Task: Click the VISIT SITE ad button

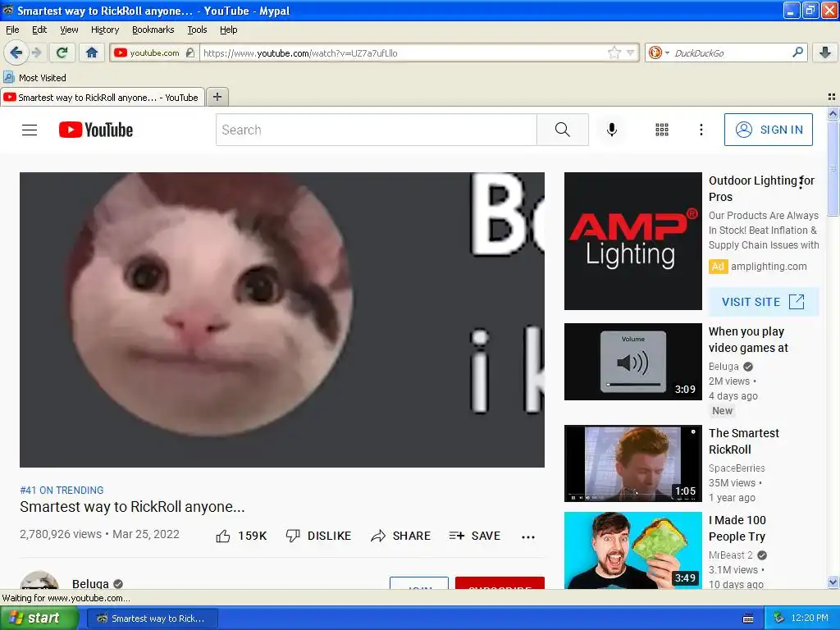Action: pos(764,302)
